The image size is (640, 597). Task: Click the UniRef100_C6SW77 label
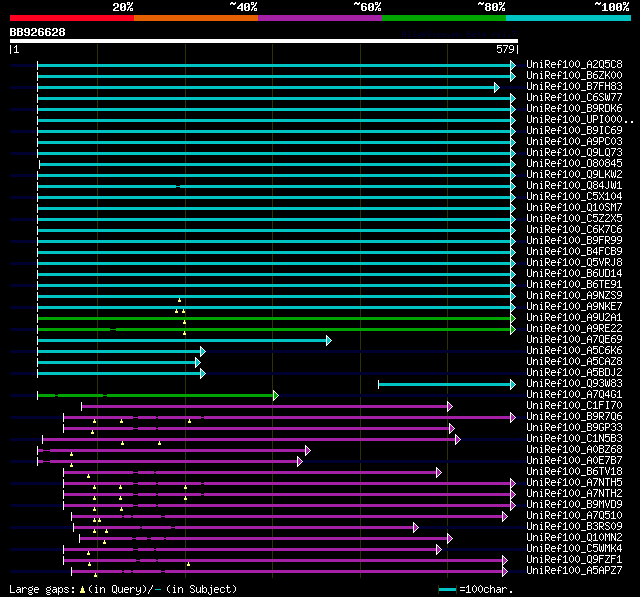[x=574, y=98]
